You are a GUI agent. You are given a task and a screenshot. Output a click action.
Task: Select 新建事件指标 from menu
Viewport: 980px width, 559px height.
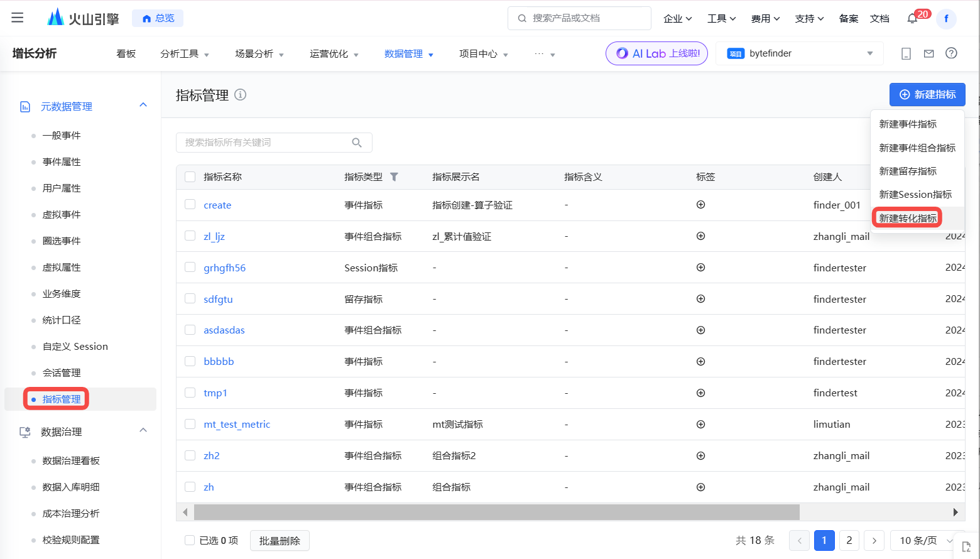(908, 124)
